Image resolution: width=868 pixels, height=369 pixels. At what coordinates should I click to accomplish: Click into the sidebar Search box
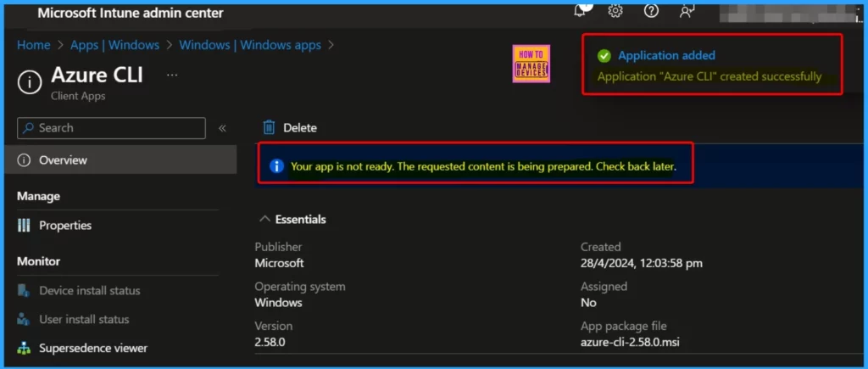(x=111, y=128)
